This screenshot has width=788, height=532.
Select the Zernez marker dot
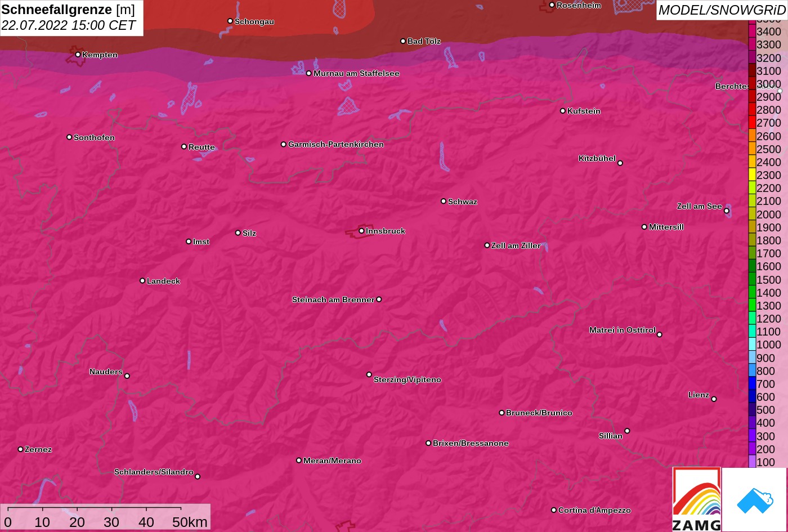click(x=21, y=449)
